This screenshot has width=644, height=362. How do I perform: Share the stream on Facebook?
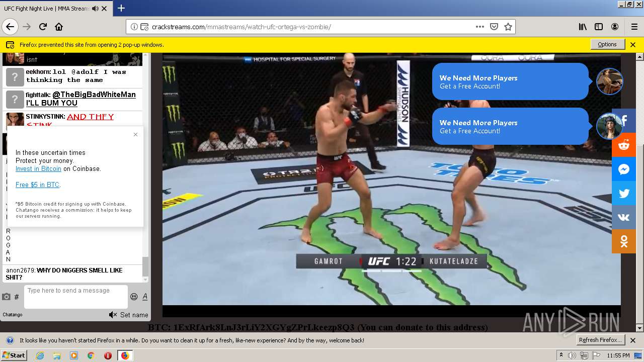pyautogui.click(x=624, y=121)
